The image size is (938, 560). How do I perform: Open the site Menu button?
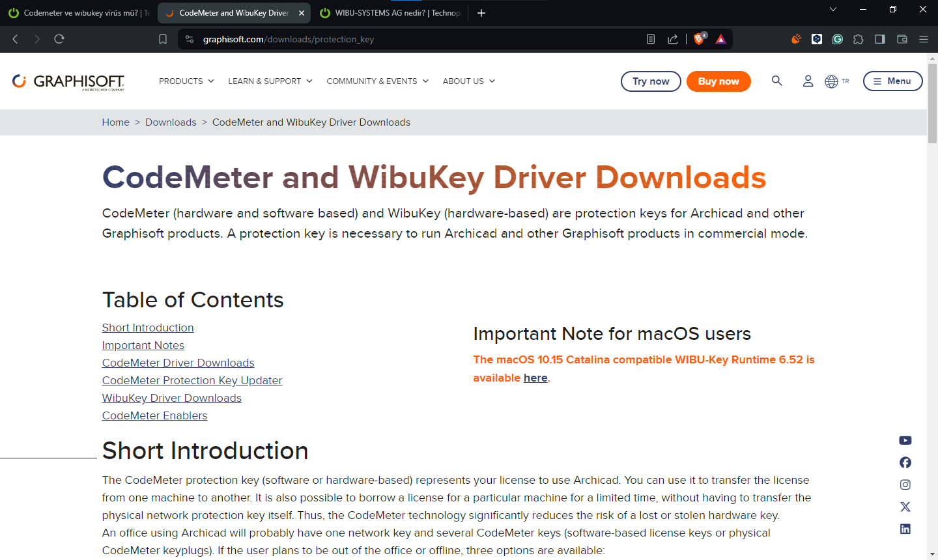click(892, 81)
